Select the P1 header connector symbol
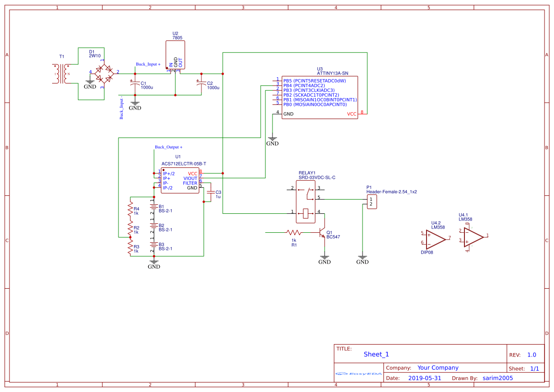This screenshot has height=392, width=554. point(372,202)
